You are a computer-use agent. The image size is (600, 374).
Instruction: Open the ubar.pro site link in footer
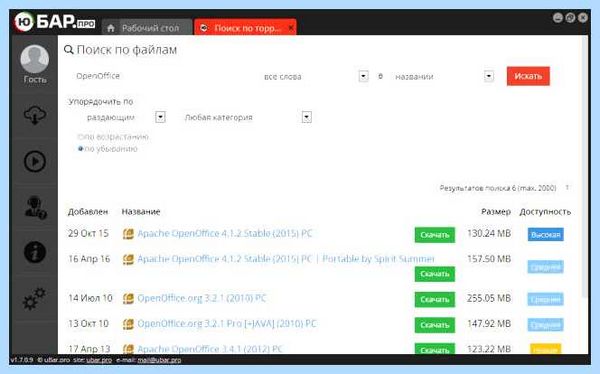pyautogui.click(x=99, y=360)
